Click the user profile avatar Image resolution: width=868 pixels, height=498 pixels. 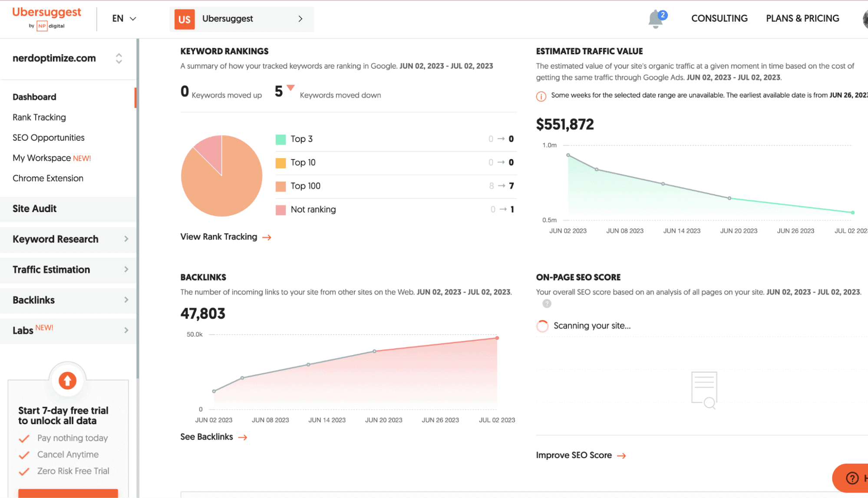point(862,18)
